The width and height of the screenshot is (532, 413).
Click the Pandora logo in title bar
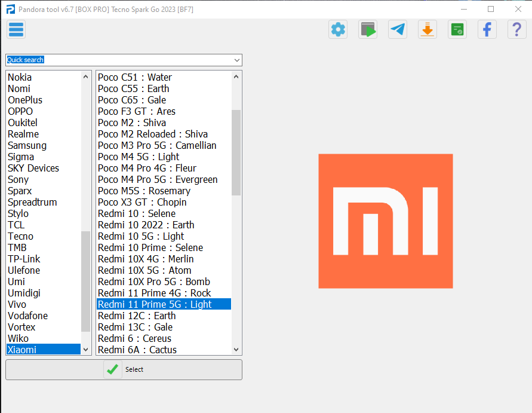[11, 9]
